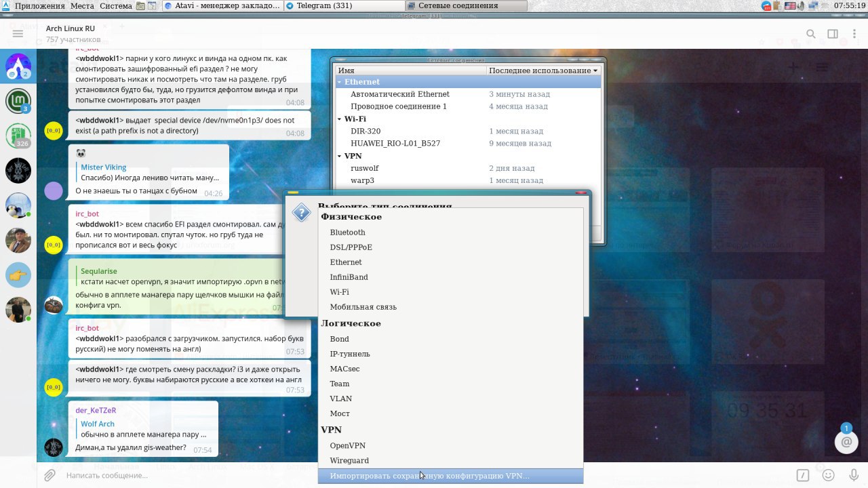
Task: Choose OpenVPN connection type
Action: [x=450, y=445]
